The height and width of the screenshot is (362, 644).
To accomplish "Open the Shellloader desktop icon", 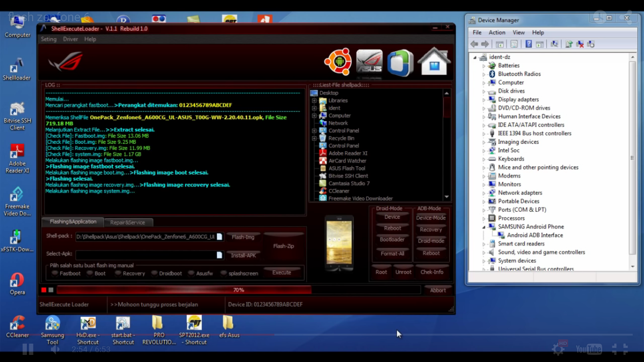I will [17, 69].
